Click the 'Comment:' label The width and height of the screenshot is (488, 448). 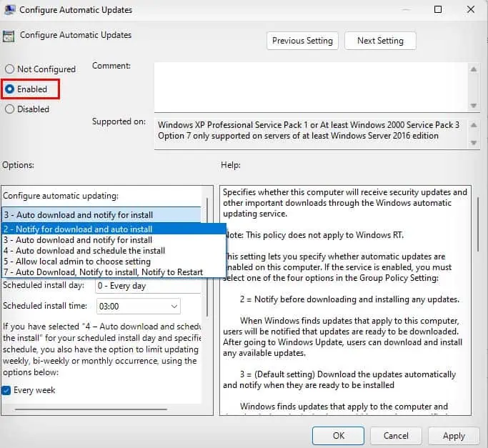(111, 66)
